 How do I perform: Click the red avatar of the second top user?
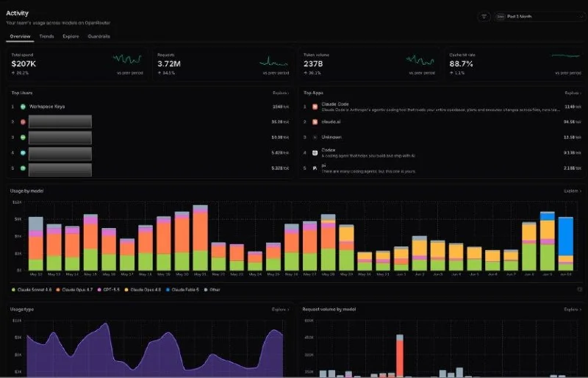click(x=23, y=122)
